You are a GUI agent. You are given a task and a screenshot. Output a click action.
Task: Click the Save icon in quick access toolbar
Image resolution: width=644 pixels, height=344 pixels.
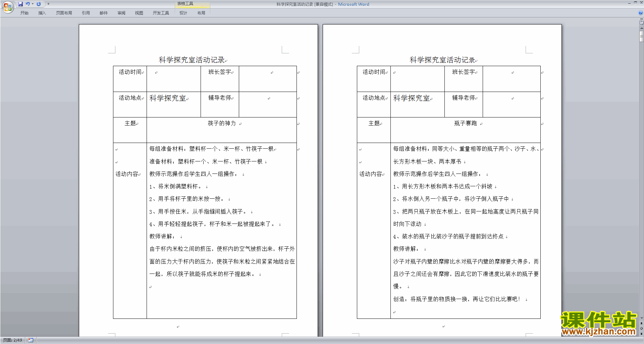pos(20,4)
